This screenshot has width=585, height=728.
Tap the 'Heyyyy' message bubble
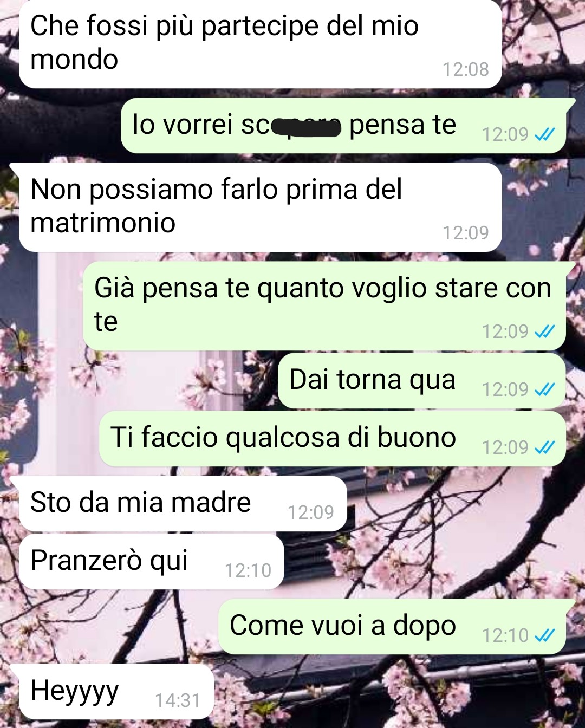tap(116, 692)
